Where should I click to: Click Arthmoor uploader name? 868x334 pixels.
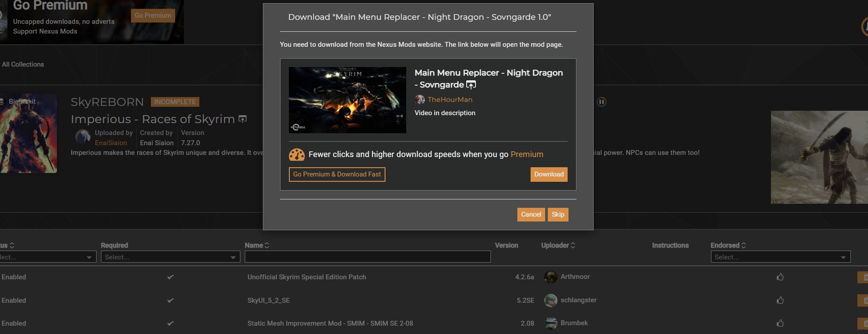(x=575, y=277)
